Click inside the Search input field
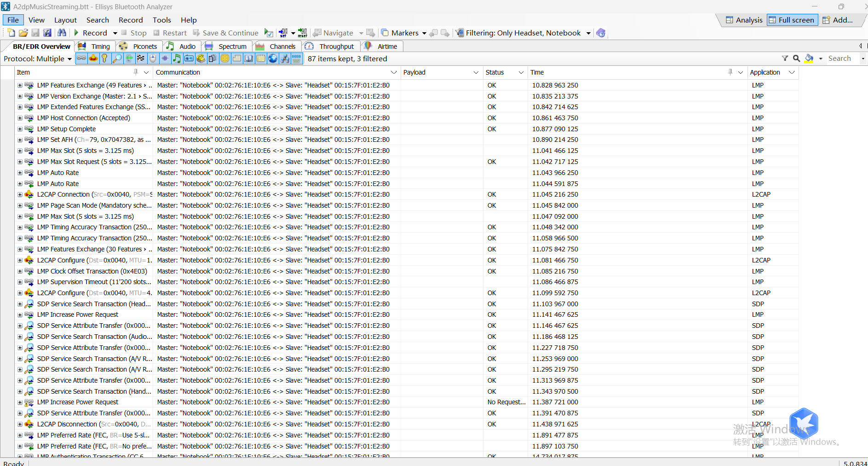This screenshot has height=466, width=868. [x=843, y=58]
